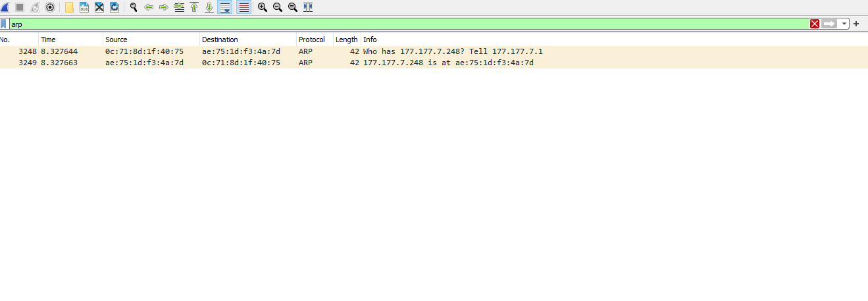Open the display filter bookmark menu

point(4,24)
